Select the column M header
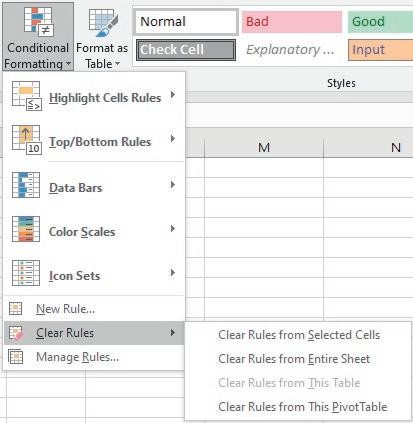Viewport: 413px width, 423px height. tap(264, 147)
